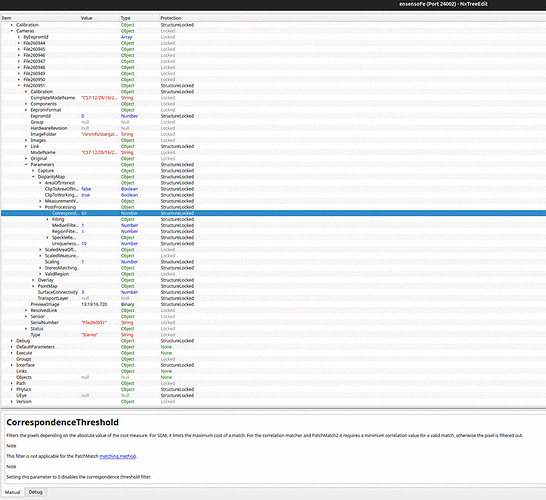The width and height of the screenshot is (546, 500).
Task: Collapse the PostProcessing node arrow
Action: [40, 207]
